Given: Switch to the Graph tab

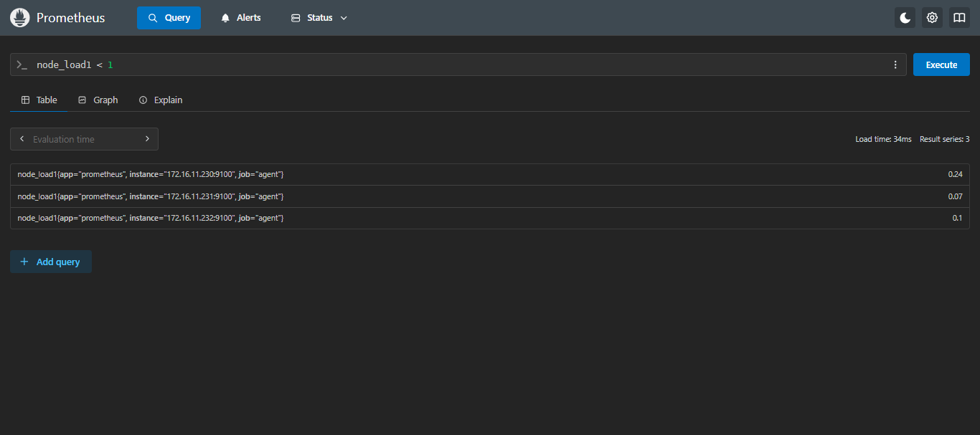Looking at the screenshot, I should (x=98, y=100).
